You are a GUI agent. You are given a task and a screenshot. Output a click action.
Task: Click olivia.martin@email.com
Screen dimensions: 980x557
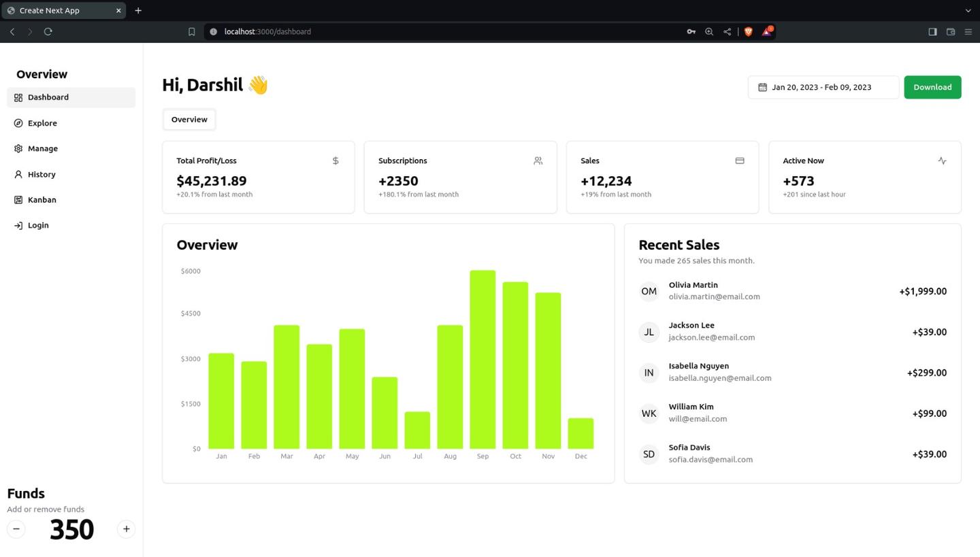(x=715, y=297)
